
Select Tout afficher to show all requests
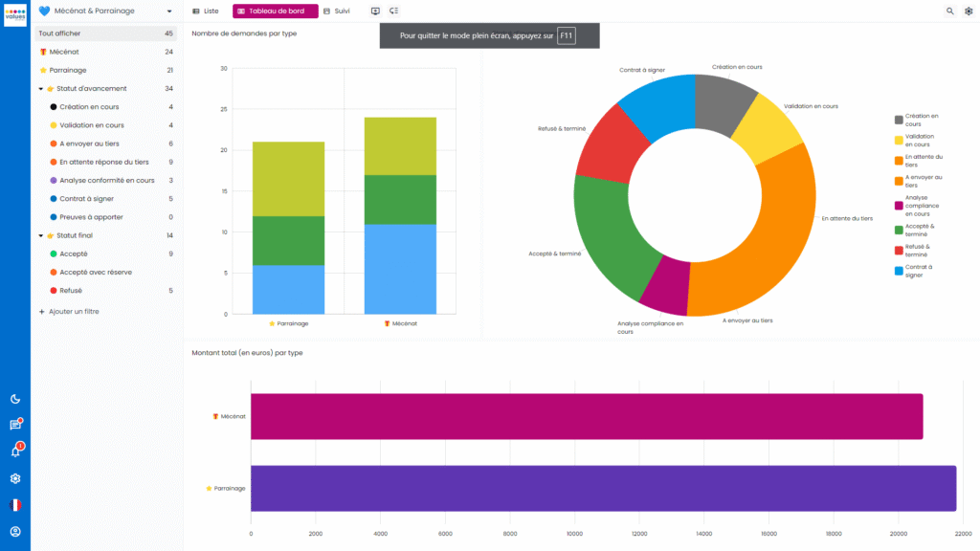(62, 32)
